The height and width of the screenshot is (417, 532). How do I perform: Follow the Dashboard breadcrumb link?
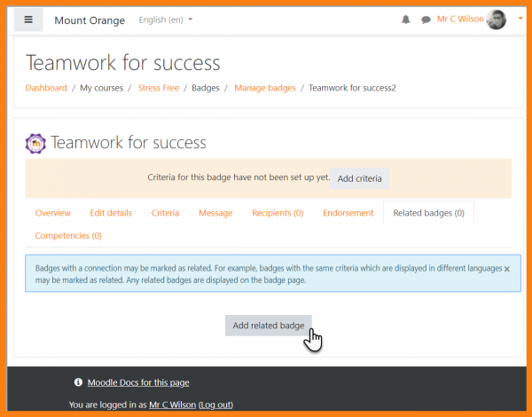click(46, 88)
